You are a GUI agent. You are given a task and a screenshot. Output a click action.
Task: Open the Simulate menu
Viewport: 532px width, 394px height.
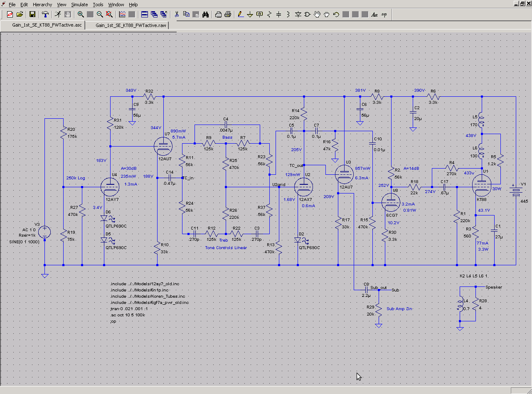pyautogui.click(x=79, y=5)
